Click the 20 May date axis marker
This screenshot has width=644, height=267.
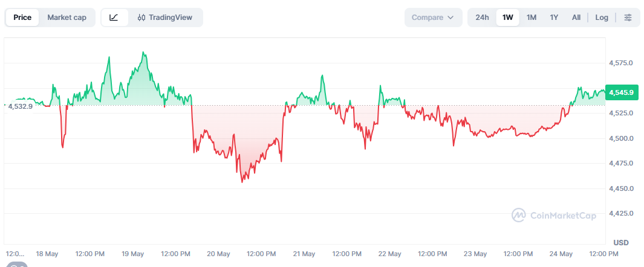point(218,254)
